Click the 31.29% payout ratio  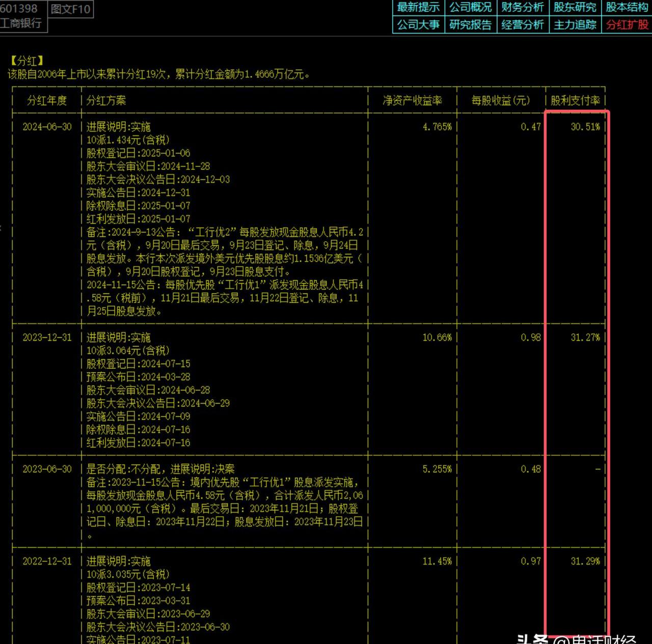585,561
